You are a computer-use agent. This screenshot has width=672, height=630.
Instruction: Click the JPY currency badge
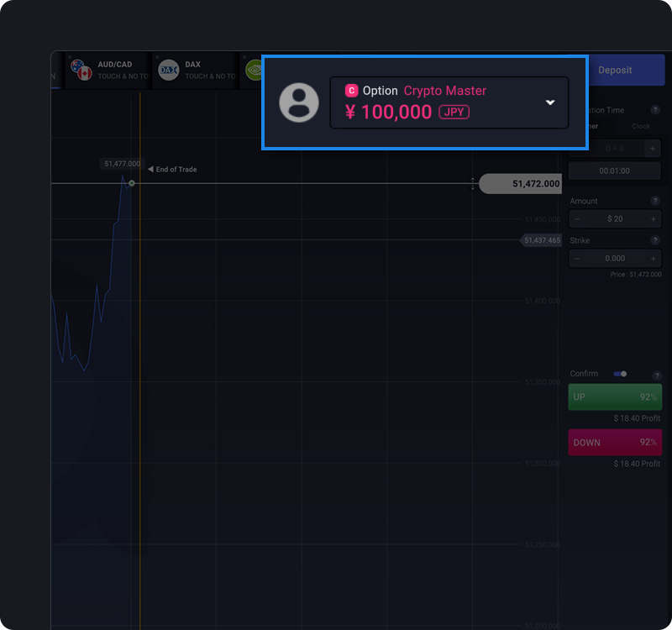pos(454,112)
